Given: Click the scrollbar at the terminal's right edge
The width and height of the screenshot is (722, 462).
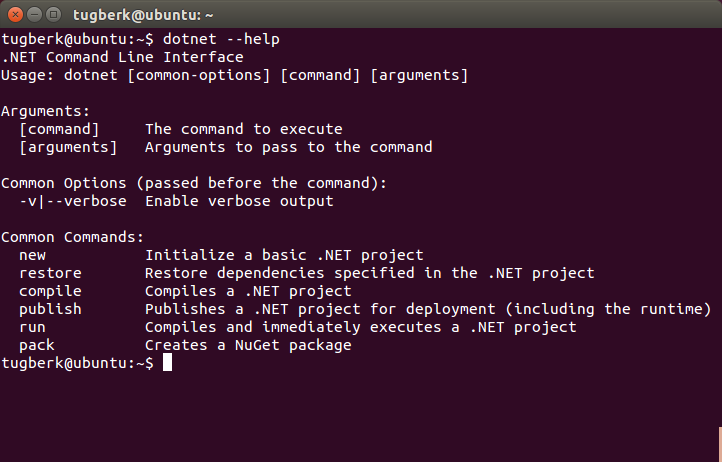Looking at the screenshot, I should click(x=720, y=444).
